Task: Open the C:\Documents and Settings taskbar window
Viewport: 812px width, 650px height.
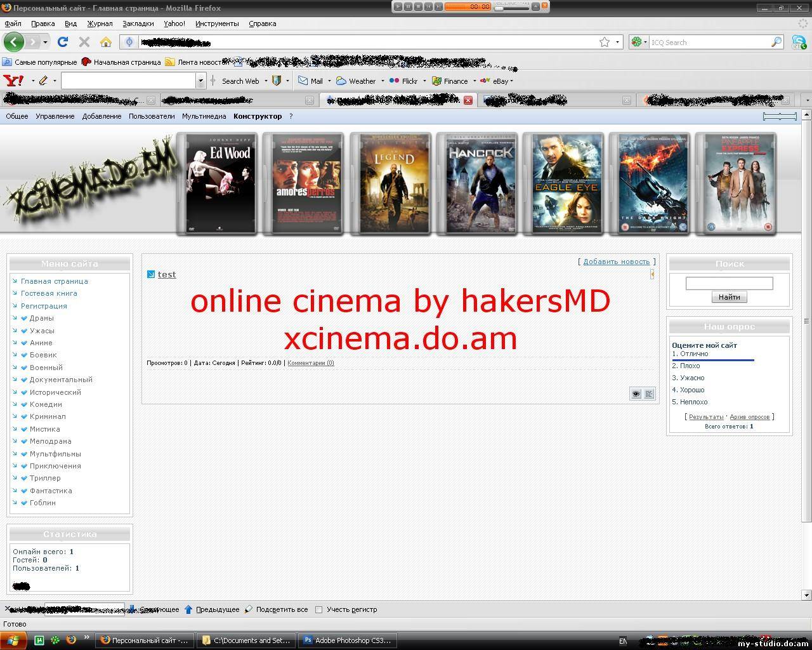Action: [246, 640]
